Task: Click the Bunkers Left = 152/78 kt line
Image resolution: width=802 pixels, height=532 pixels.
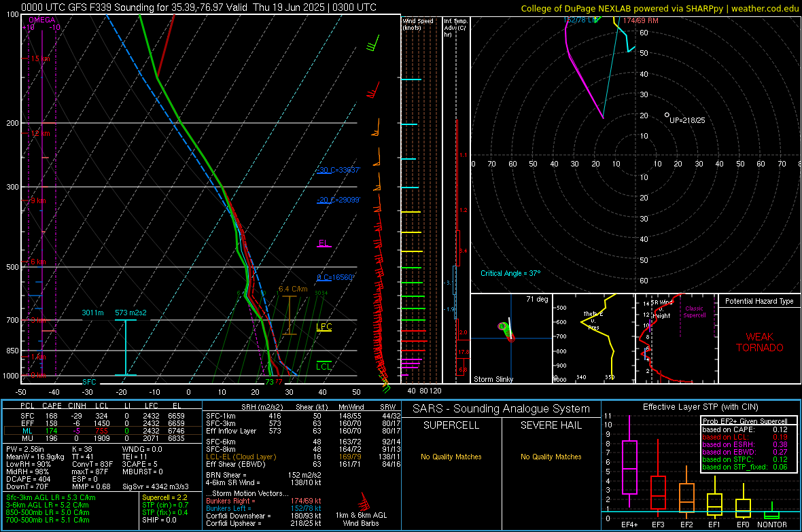Action: 264,508
